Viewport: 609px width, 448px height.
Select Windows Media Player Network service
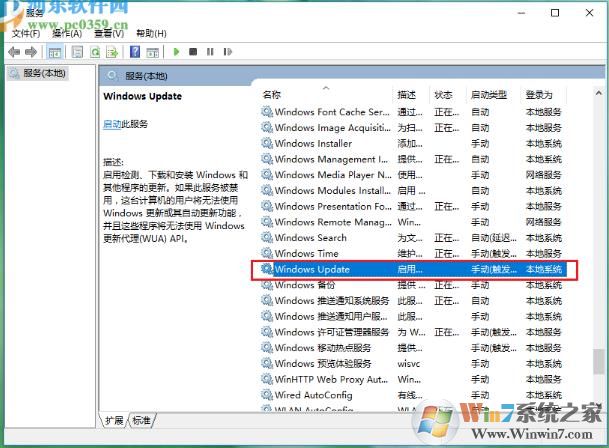412,175
